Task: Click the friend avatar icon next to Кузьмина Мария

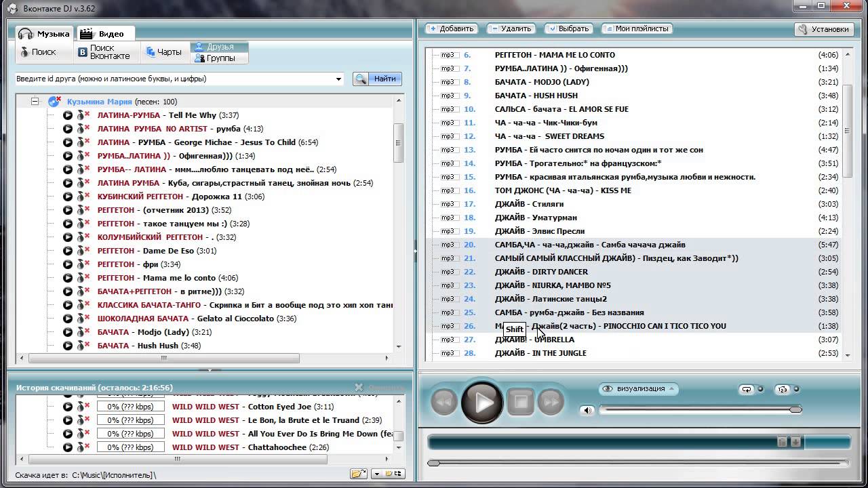Action: point(54,102)
